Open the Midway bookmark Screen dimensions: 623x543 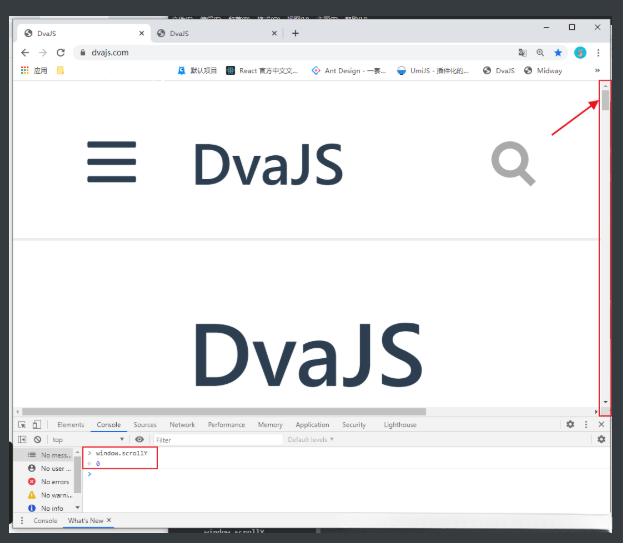point(543,70)
